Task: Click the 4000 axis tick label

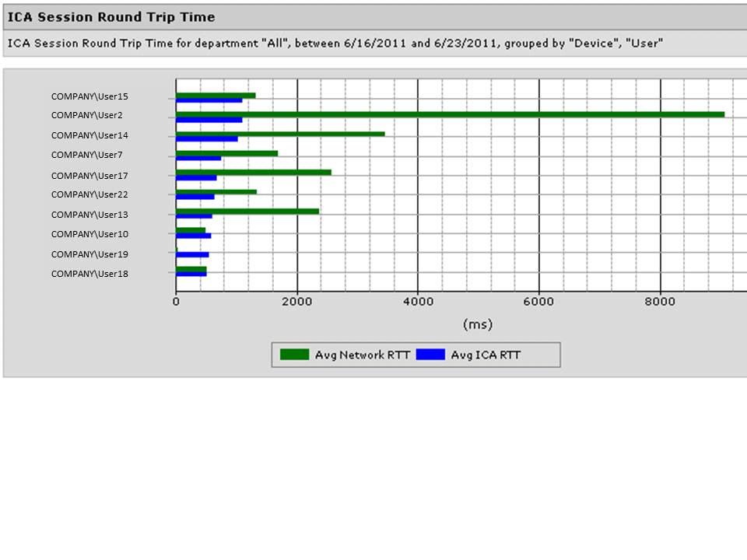Action: [x=418, y=302]
